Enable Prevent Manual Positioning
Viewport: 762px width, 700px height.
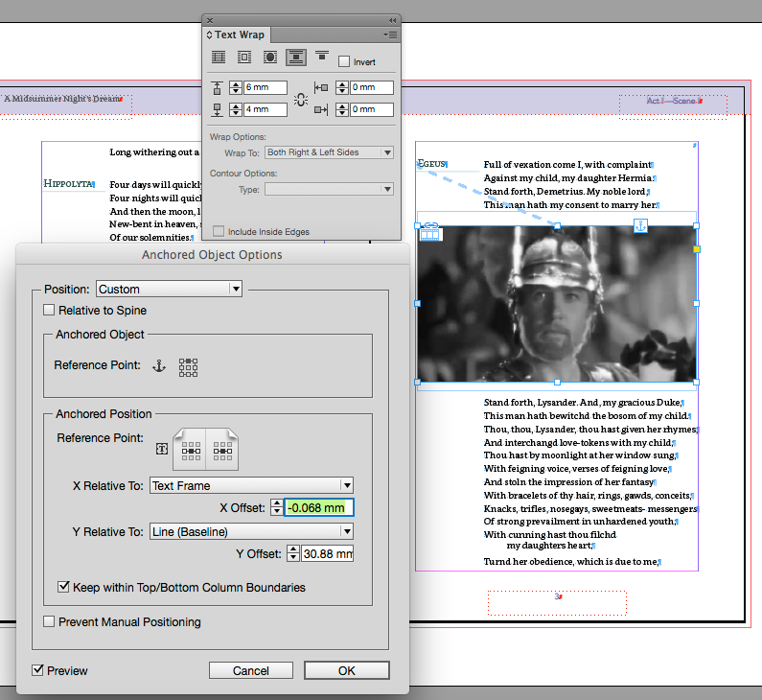click(x=49, y=621)
